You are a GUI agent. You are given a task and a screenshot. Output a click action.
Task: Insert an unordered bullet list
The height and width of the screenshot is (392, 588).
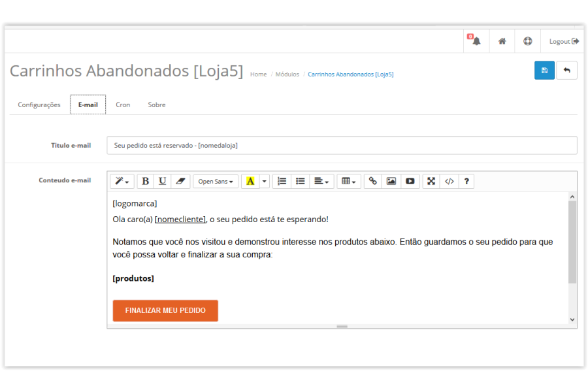point(300,181)
